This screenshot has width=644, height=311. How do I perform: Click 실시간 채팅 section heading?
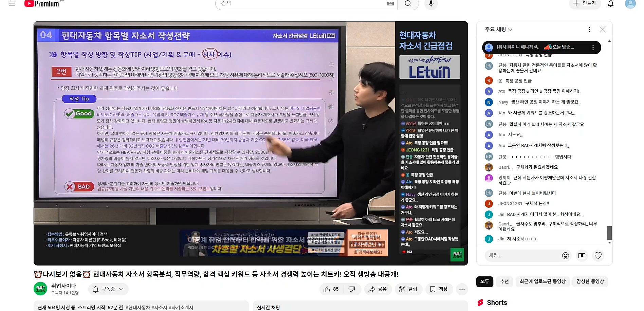(268, 307)
